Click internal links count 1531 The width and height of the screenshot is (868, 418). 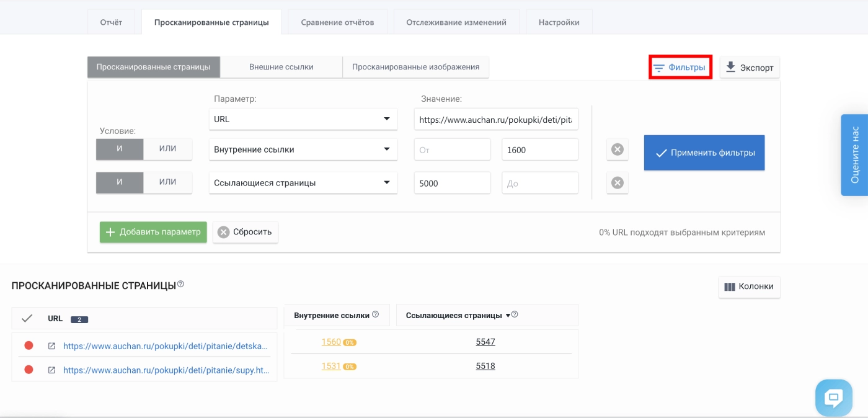tap(331, 366)
